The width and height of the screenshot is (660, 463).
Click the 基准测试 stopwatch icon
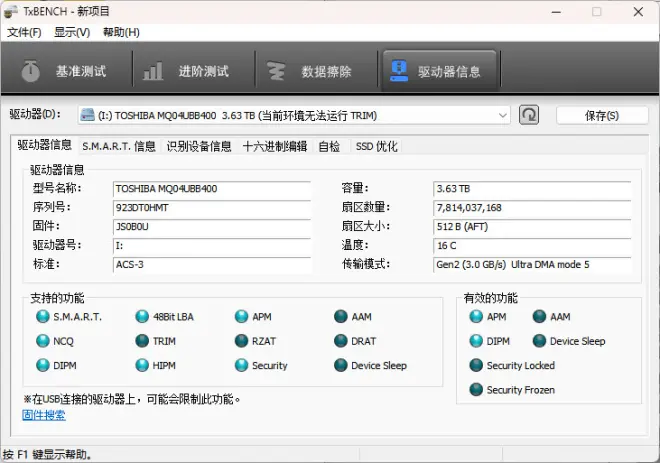point(31,72)
